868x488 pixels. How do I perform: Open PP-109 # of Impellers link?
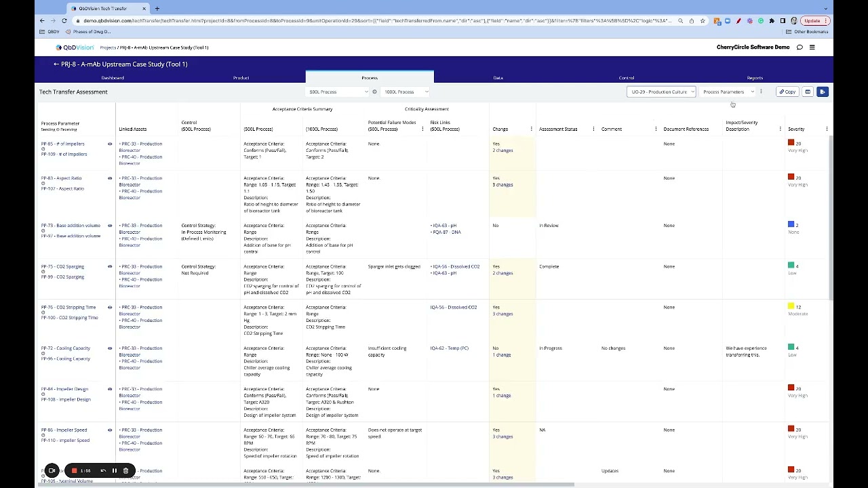[x=64, y=154]
